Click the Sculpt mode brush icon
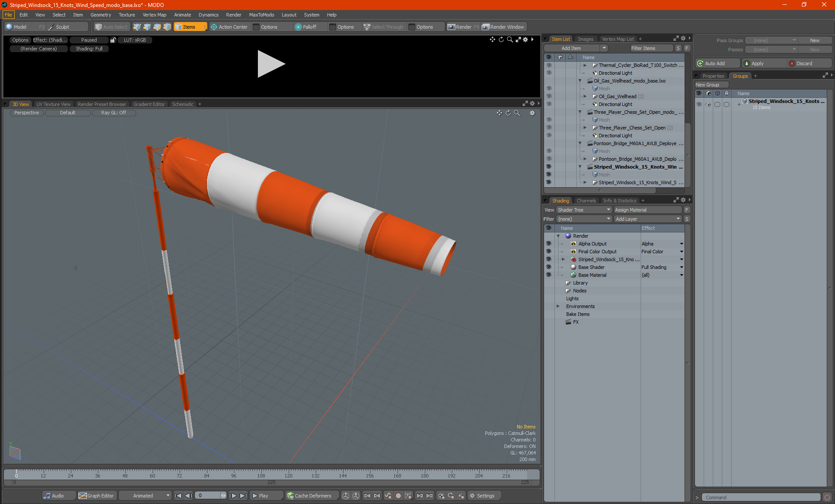835x504 pixels. point(51,27)
